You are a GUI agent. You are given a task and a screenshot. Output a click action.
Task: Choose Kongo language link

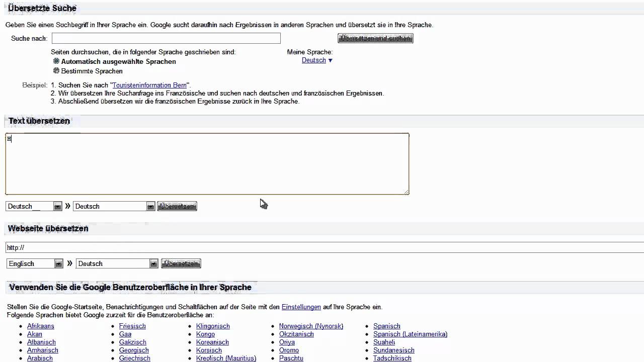(205, 334)
